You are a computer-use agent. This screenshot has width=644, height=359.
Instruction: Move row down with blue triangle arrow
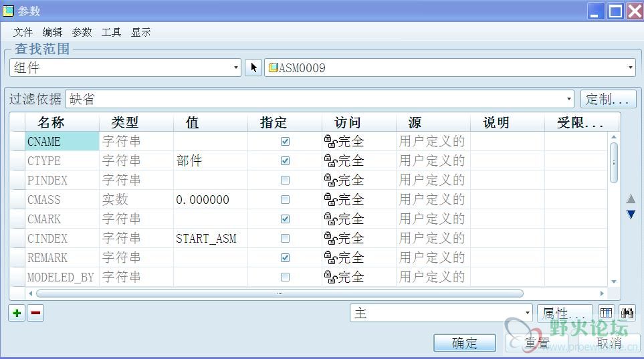click(631, 214)
